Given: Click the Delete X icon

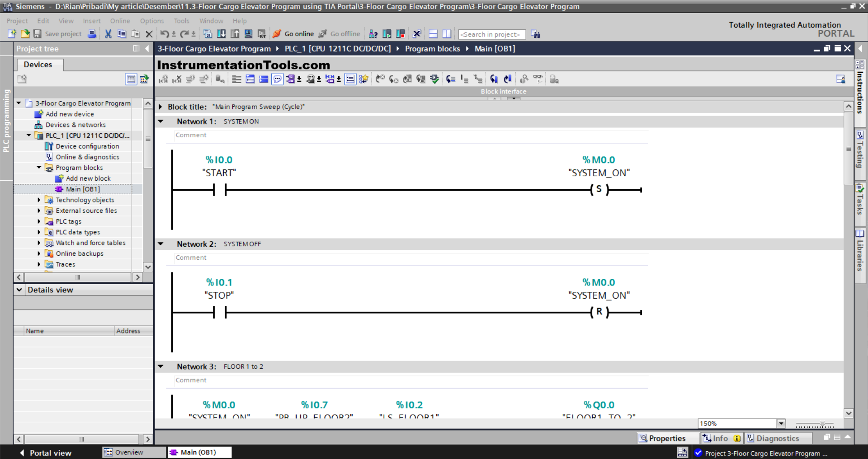Looking at the screenshot, I should pyautogui.click(x=149, y=34).
